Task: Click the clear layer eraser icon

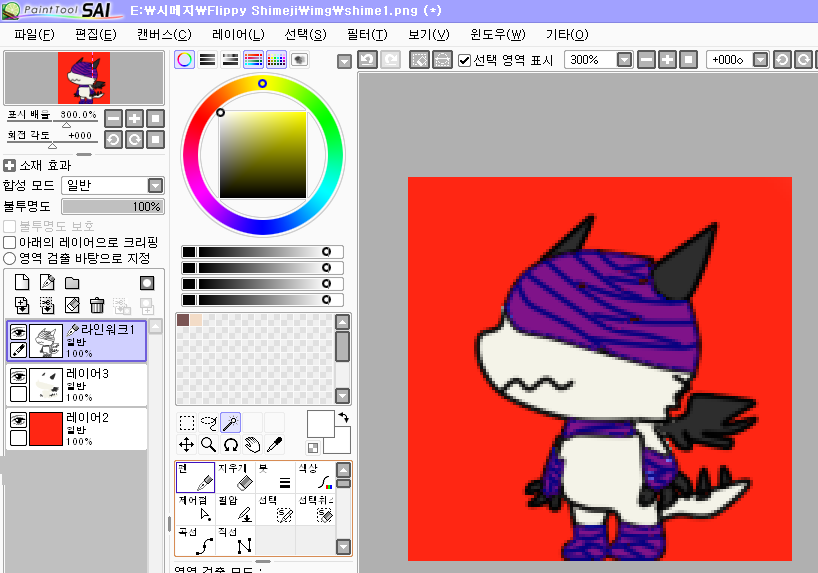Action: pos(72,305)
